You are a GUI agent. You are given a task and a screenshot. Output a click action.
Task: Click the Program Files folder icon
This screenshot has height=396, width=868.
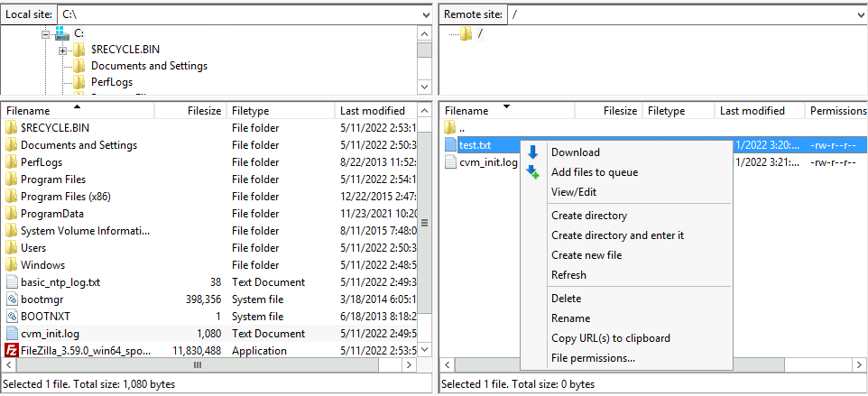click(12, 180)
